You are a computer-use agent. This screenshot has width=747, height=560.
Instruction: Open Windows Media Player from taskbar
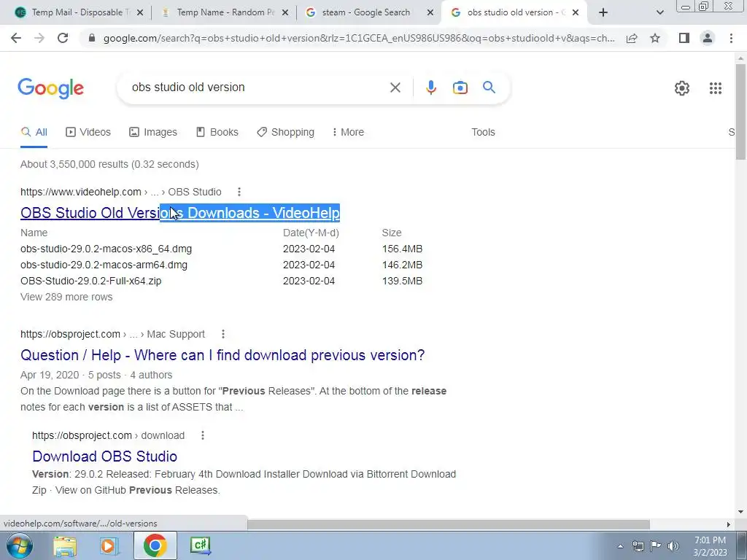click(x=109, y=545)
